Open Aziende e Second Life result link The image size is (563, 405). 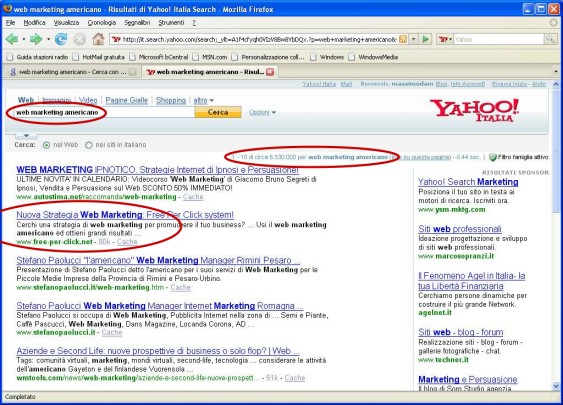(x=158, y=351)
